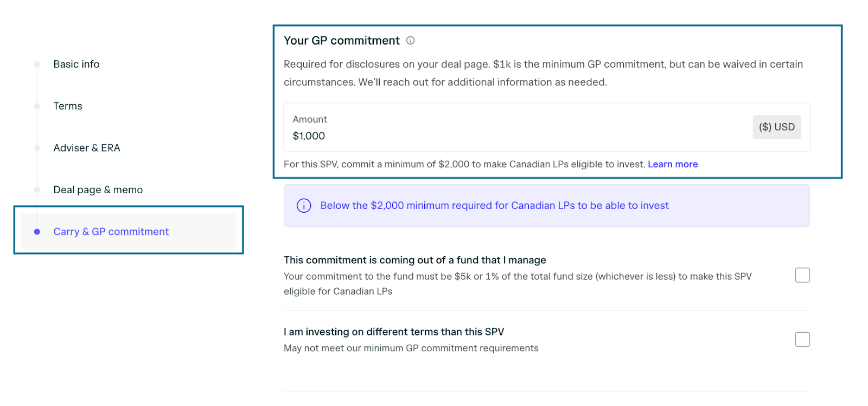Click the Your GP commitment heading

point(342,41)
